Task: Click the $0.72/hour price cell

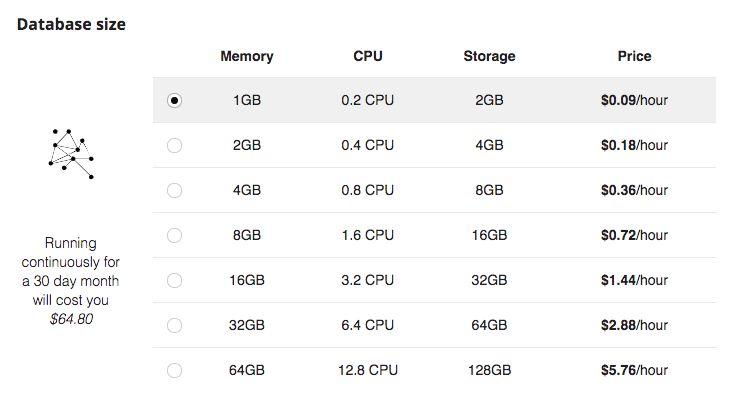Action: pyautogui.click(x=634, y=235)
